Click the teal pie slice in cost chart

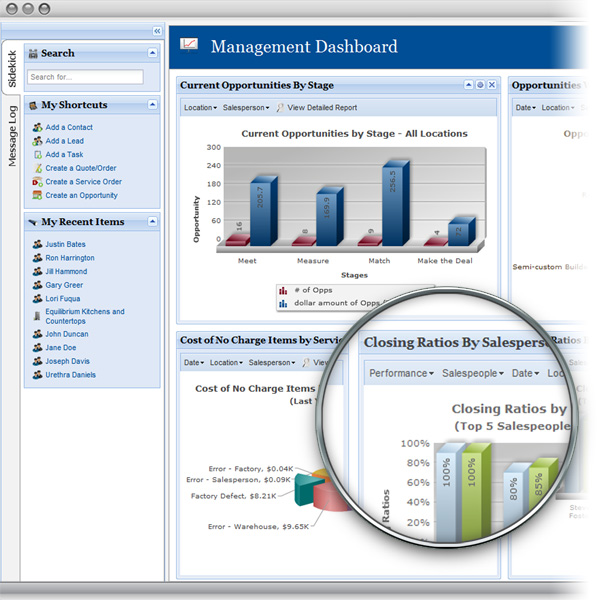(305, 490)
